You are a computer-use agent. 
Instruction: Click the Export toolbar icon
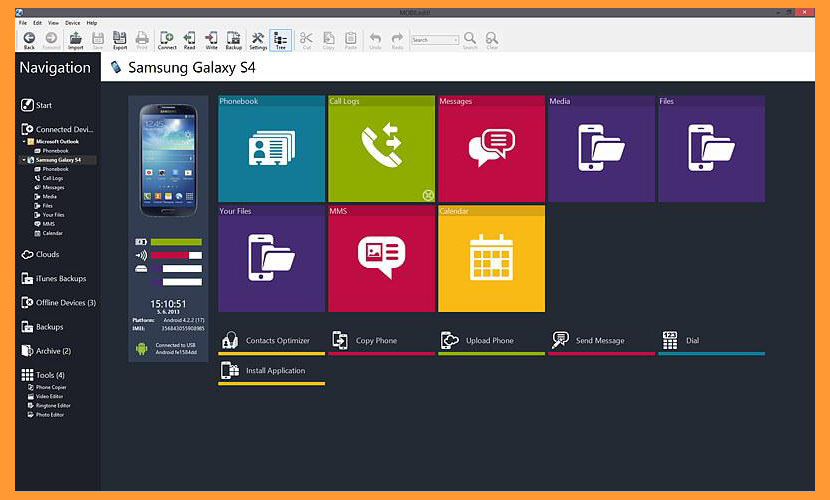[120, 40]
